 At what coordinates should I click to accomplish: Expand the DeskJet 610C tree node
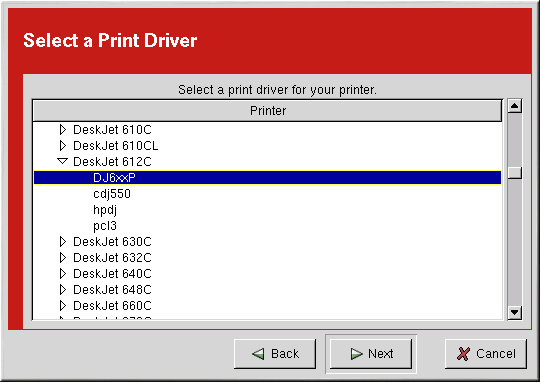tap(63, 130)
